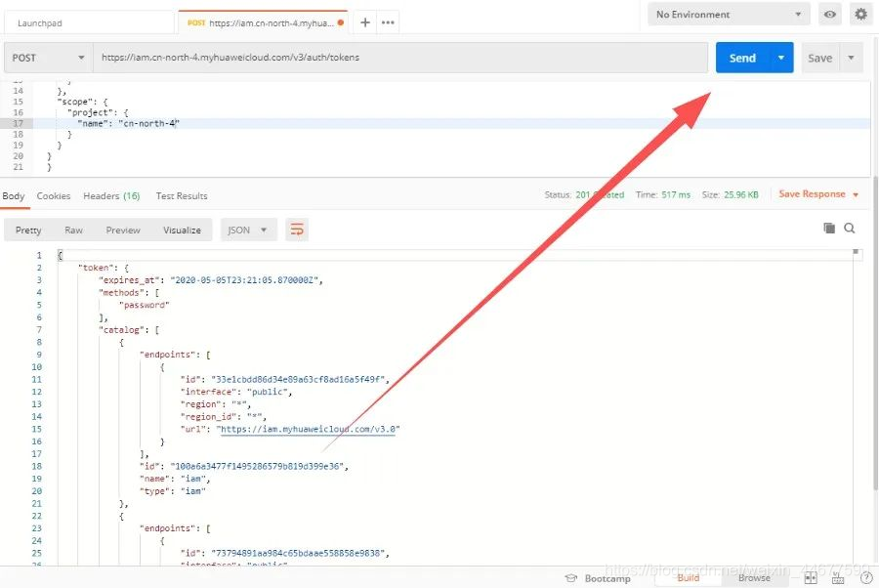Toggle line wrap icon in response

tap(297, 230)
